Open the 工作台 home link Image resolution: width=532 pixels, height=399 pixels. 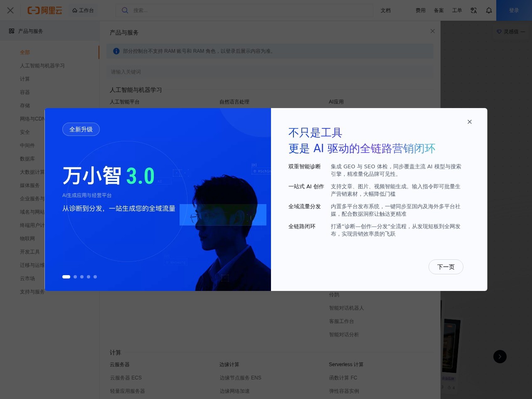point(83,10)
